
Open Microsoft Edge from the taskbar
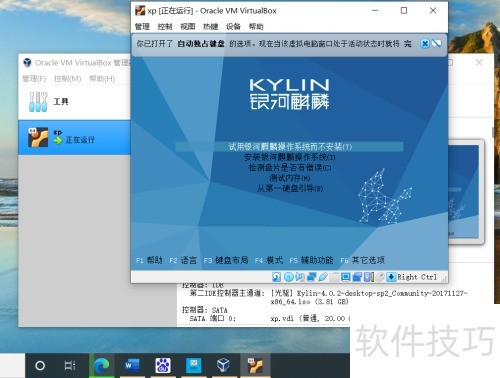pyautogui.click(x=102, y=366)
